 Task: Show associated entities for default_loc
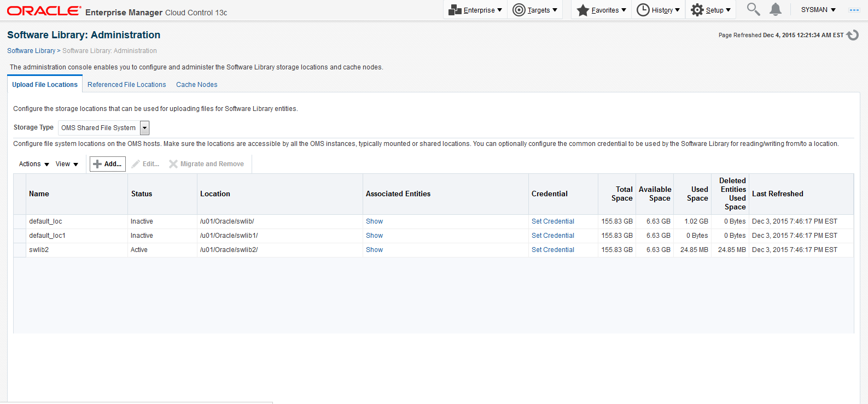click(x=374, y=221)
